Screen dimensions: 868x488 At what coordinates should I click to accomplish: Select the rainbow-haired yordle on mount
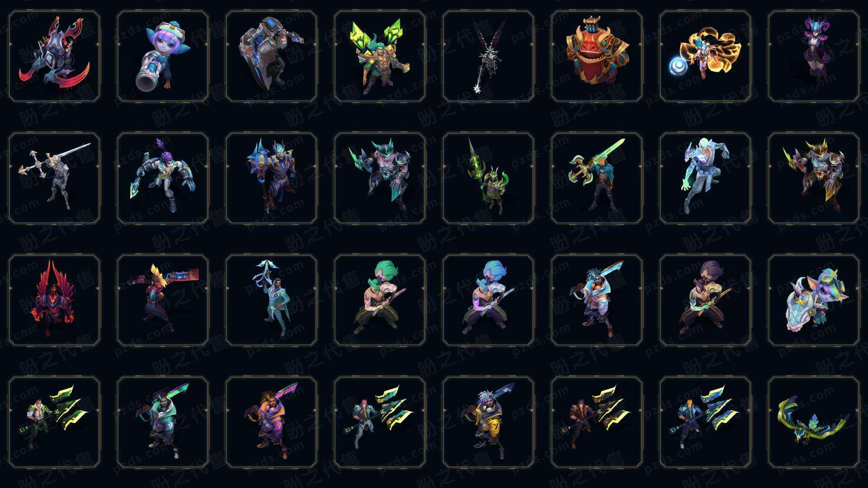[x=814, y=300]
